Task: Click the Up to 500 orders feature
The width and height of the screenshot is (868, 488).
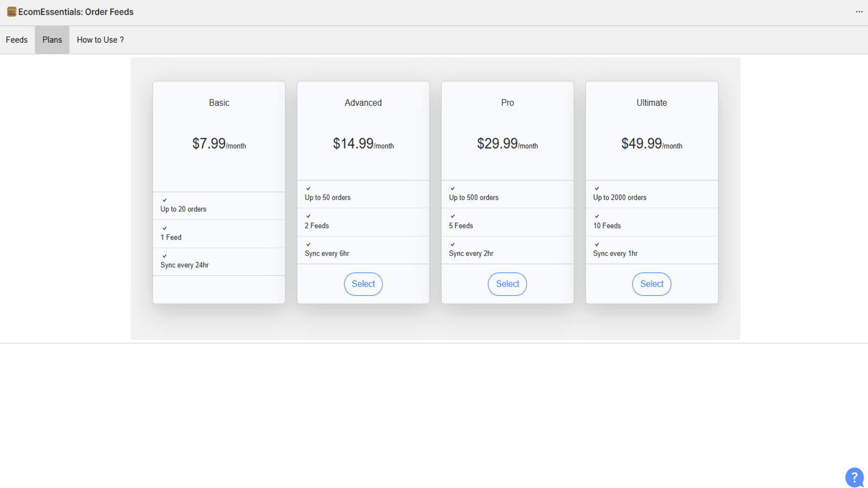Action: pyautogui.click(x=474, y=197)
